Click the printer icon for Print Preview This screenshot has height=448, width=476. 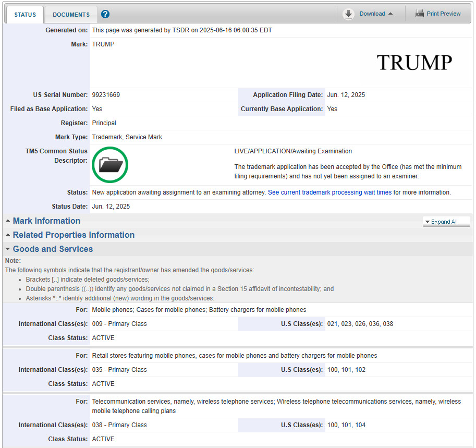pyautogui.click(x=420, y=14)
